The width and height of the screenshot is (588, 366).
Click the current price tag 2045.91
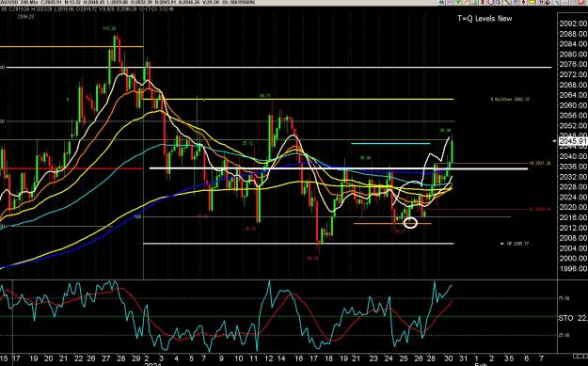(573, 141)
